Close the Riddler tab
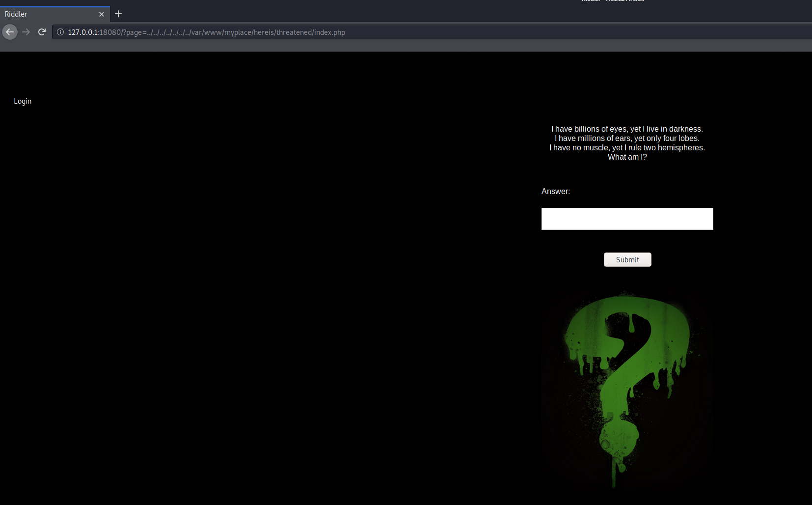 click(x=102, y=14)
